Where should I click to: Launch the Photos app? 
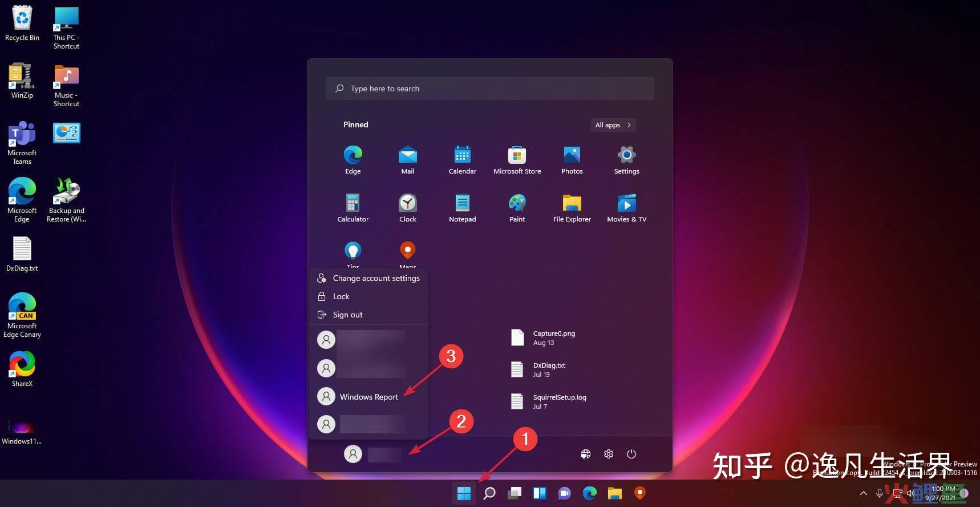[572, 160]
